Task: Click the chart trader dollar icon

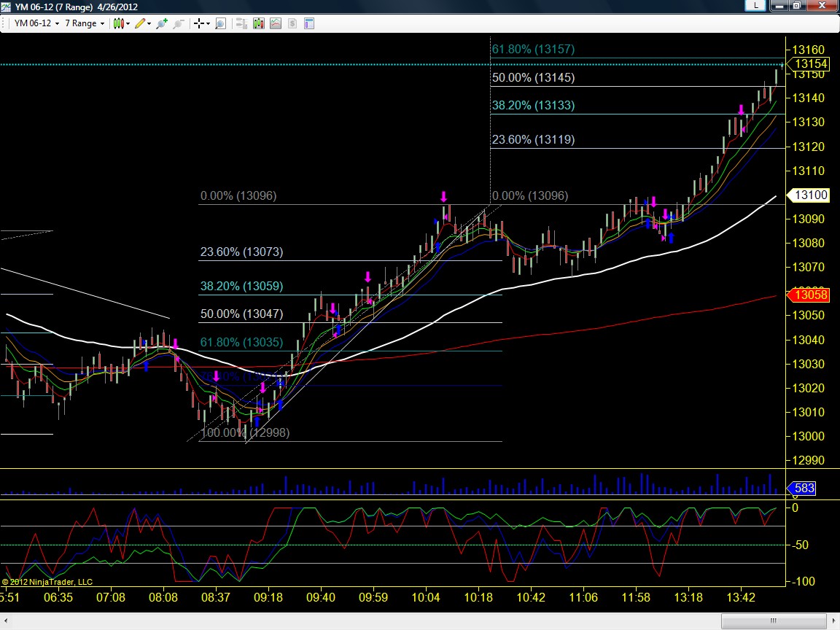Action: [x=292, y=23]
